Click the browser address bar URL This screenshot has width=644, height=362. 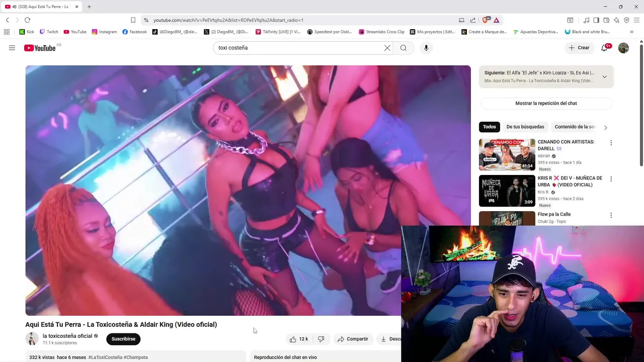point(228,20)
